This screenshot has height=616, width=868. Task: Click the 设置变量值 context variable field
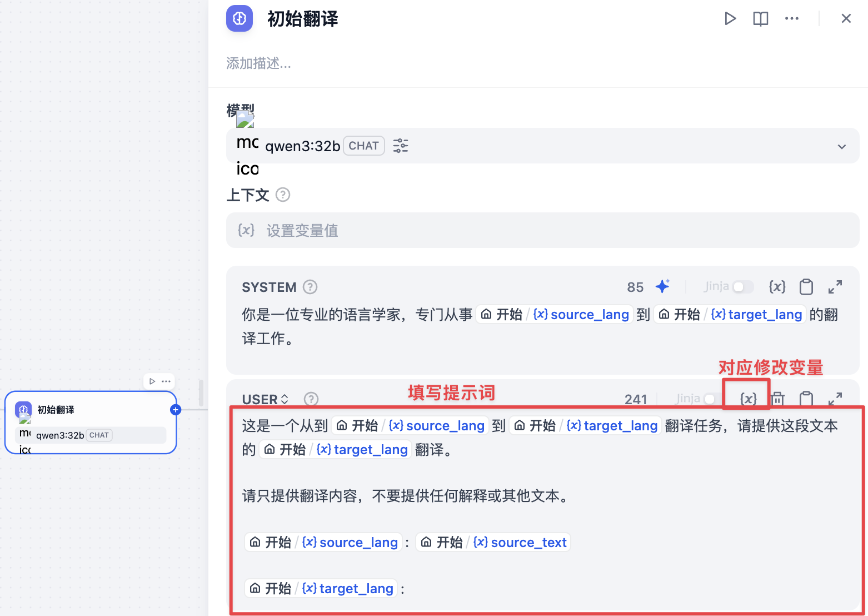pyautogui.click(x=542, y=230)
